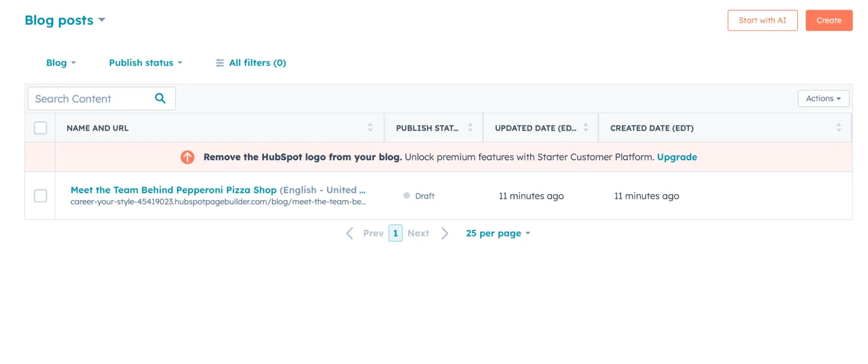The image size is (868, 364).
Task: Click the Start with AI button
Action: pyautogui.click(x=762, y=20)
